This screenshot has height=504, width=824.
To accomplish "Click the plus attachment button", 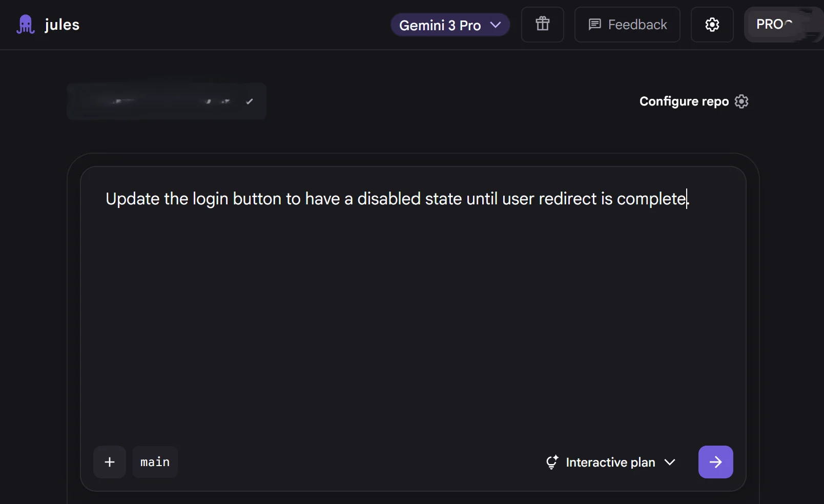I will point(110,462).
